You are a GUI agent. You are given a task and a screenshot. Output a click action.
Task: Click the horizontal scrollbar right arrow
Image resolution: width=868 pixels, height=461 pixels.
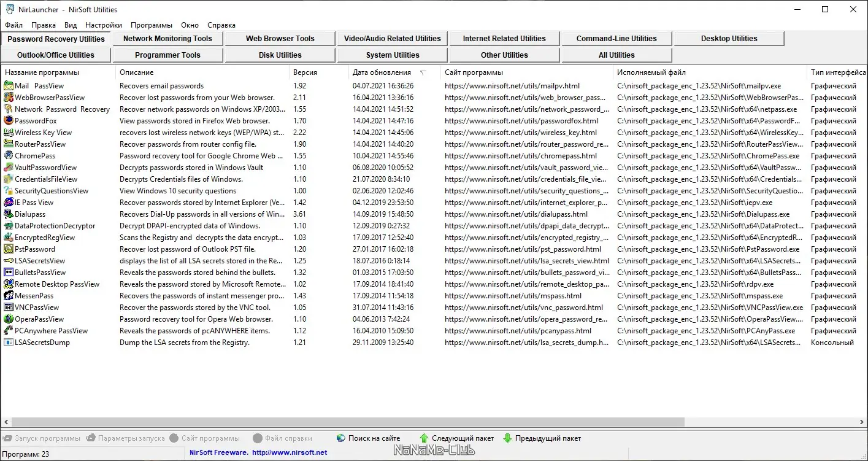point(861,422)
